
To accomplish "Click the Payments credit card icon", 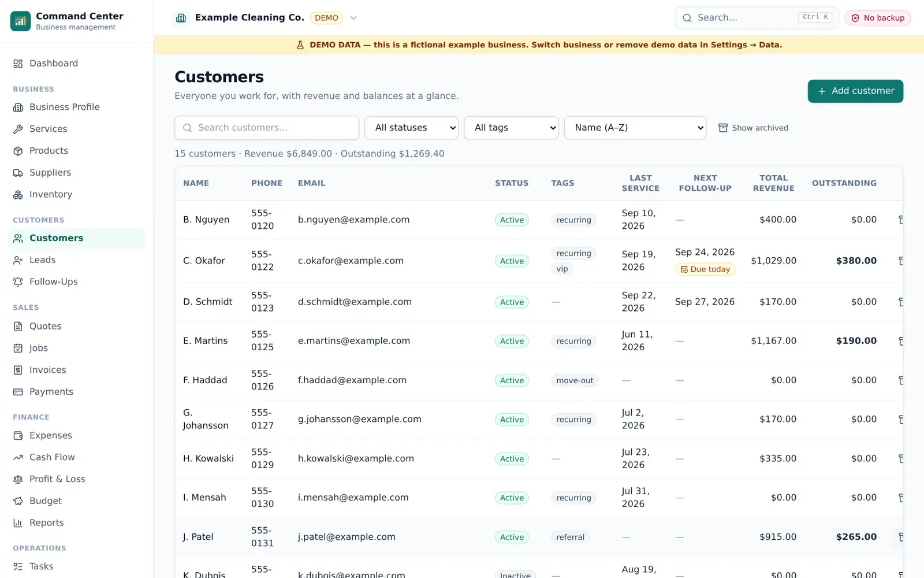I will tap(18, 392).
